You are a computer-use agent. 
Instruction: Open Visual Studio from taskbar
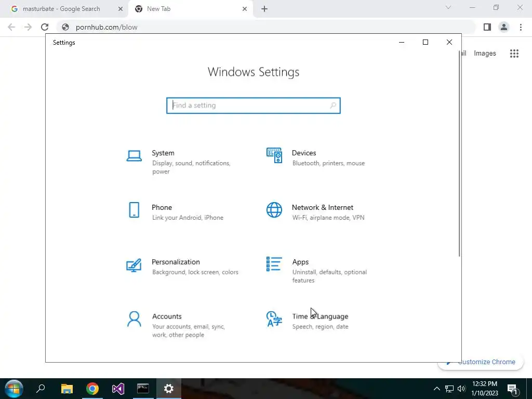[118, 389]
